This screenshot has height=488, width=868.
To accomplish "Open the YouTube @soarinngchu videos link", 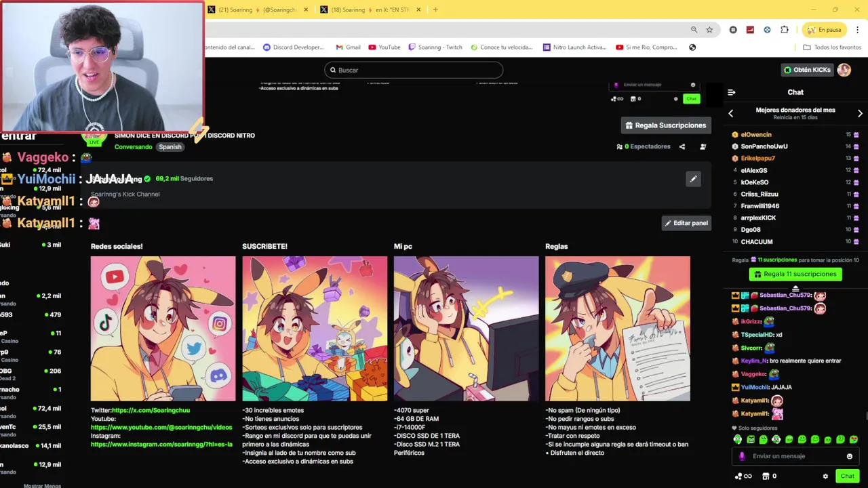I will [x=161, y=428].
